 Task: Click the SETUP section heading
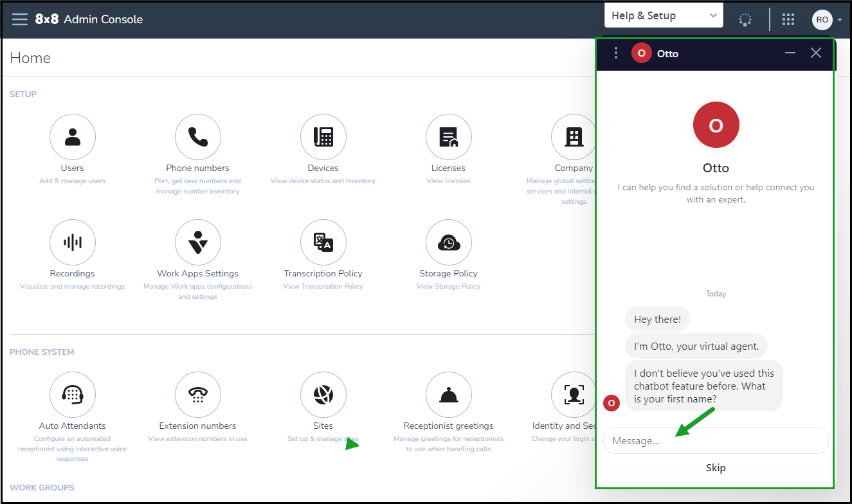pos(23,94)
